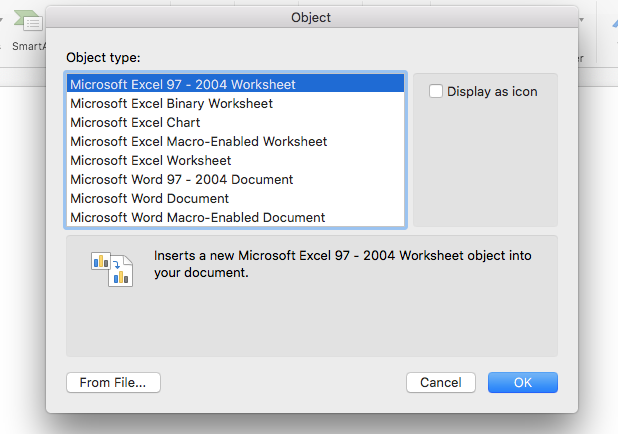The width and height of the screenshot is (618, 434).
Task: Confirm with the OK button
Action: [x=523, y=382]
